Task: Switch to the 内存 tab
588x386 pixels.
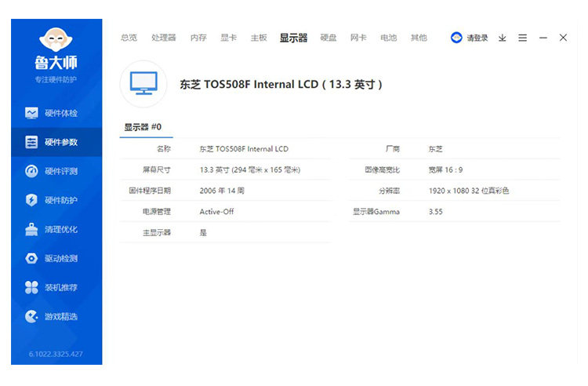Action: (198, 38)
